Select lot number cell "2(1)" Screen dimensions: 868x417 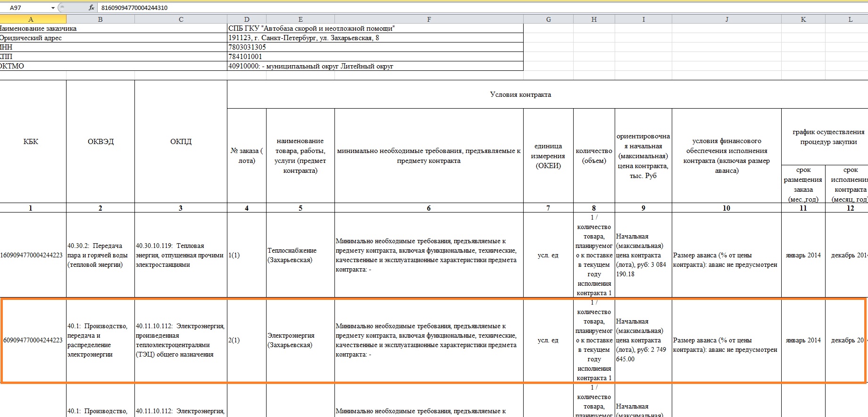(247, 340)
